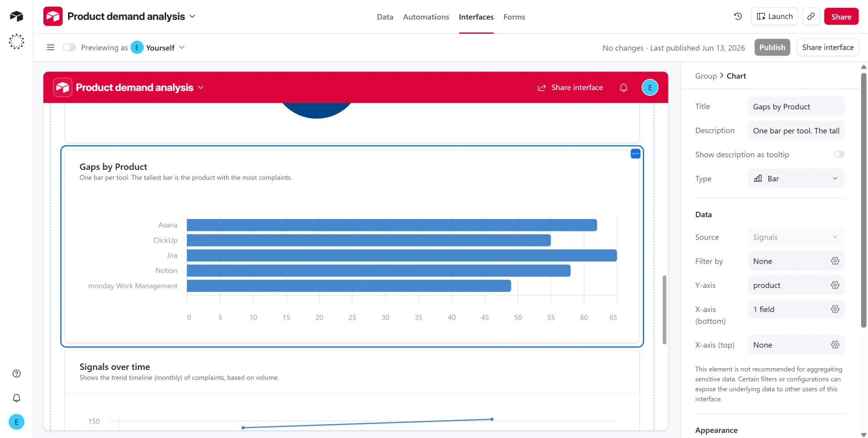868x438 pixels.
Task: Click the Asana bar in the chart
Action: click(x=392, y=225)
